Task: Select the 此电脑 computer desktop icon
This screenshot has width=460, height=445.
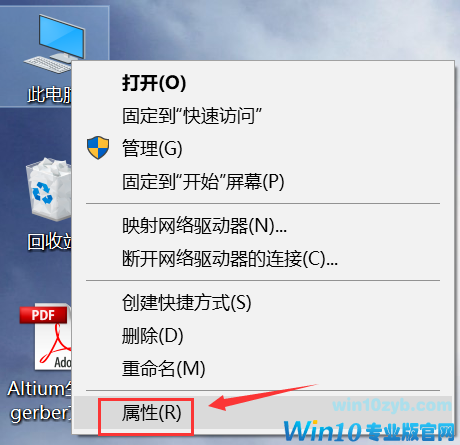Action: click(55, 44)
